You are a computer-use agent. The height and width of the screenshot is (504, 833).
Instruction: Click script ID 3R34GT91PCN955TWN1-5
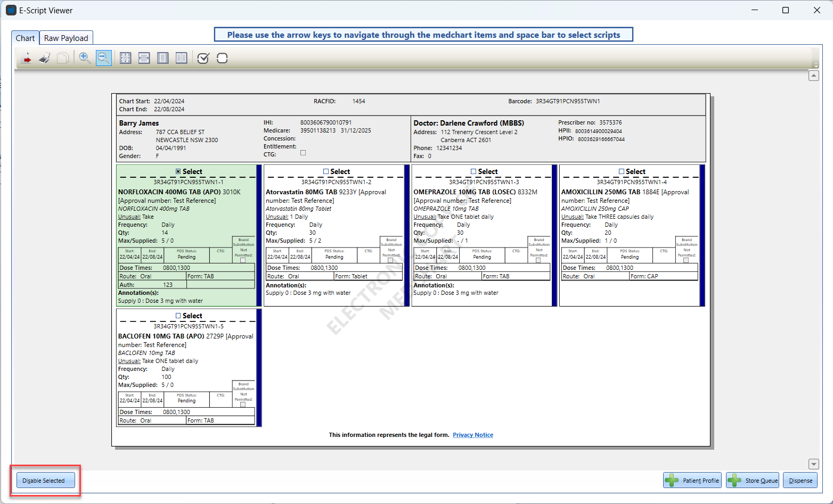(x=189, y=326)
